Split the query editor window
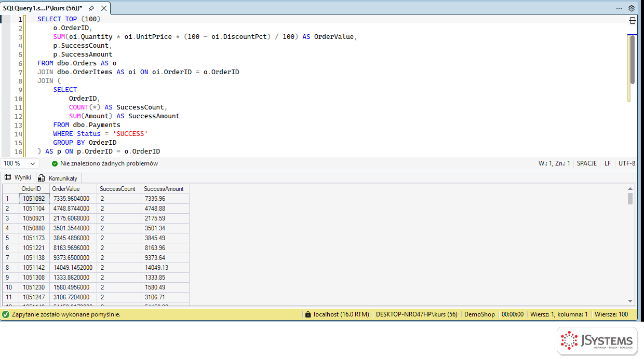The image size is (644, 359). [632, 21]
